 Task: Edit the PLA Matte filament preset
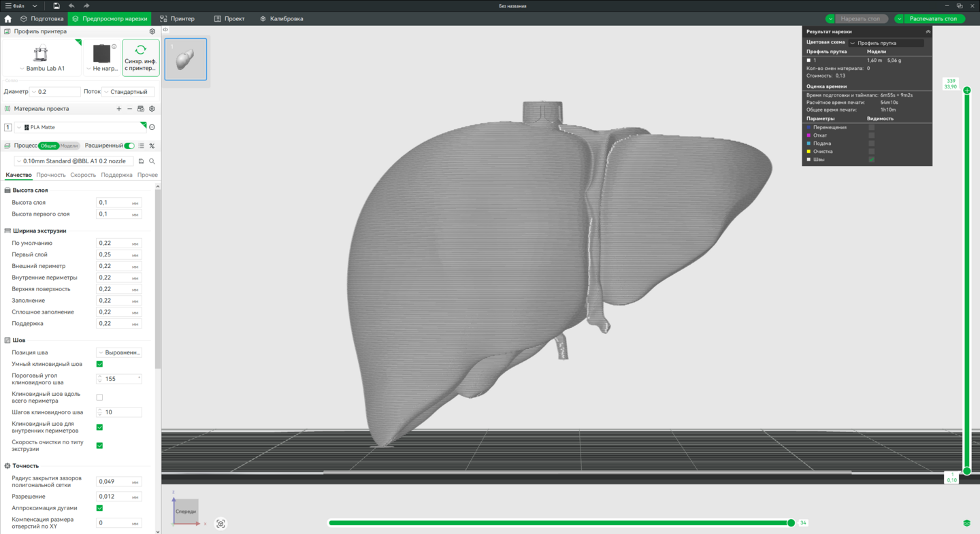(152, 127)
